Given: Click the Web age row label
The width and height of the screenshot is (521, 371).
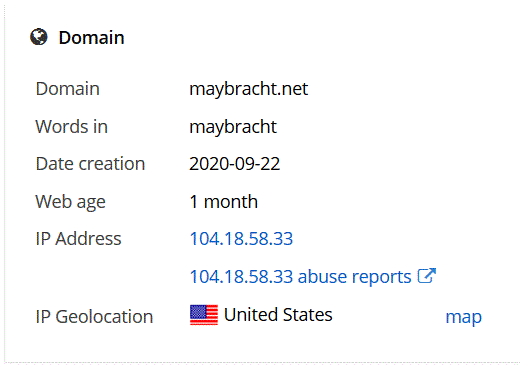Looking at the screenshot, I should pos(70,202).
